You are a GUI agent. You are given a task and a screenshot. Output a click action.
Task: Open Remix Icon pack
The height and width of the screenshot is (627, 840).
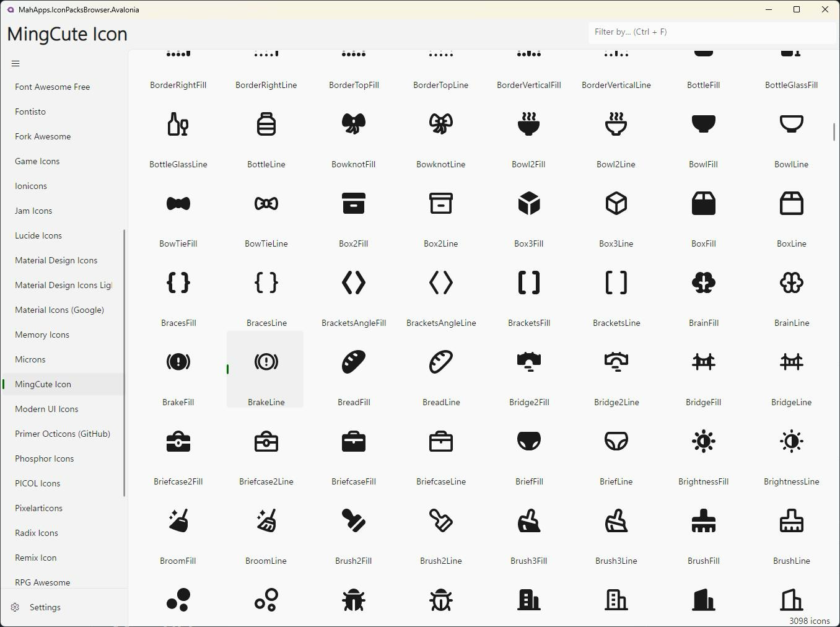click(x=64, y=558)
